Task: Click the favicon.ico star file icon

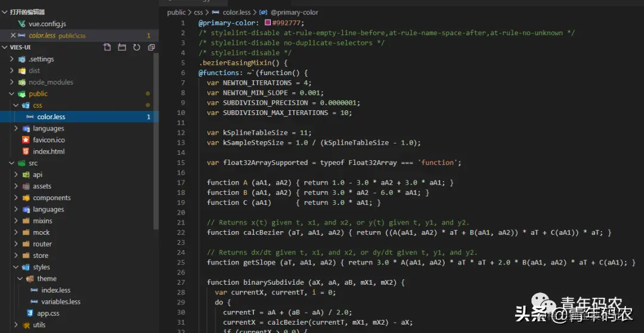Action: [x=26, y=140]
